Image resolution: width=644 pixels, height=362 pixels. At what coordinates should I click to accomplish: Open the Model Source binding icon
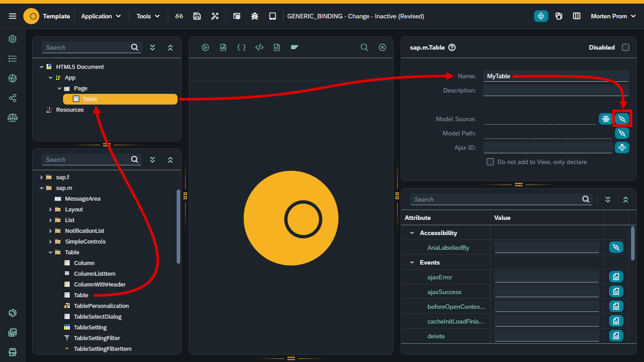[622, 119]
